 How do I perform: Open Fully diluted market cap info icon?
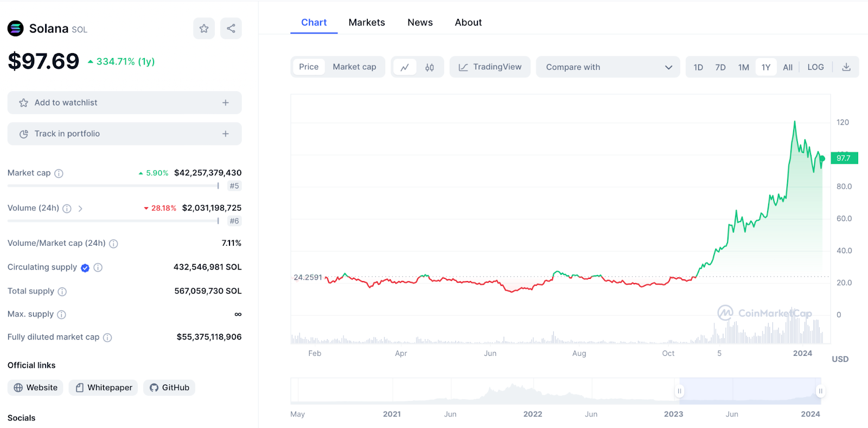107,337
